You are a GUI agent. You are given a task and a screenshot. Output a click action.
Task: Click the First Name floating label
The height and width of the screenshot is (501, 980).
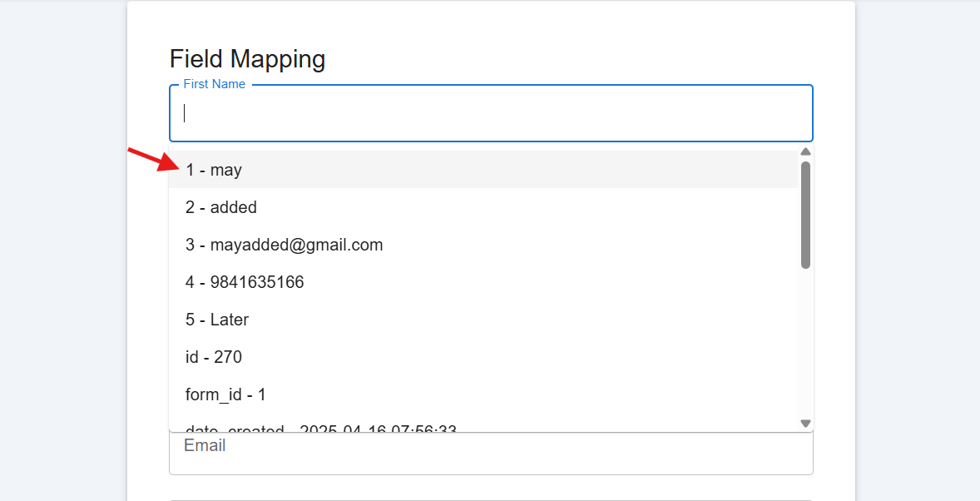pos(215,84)
